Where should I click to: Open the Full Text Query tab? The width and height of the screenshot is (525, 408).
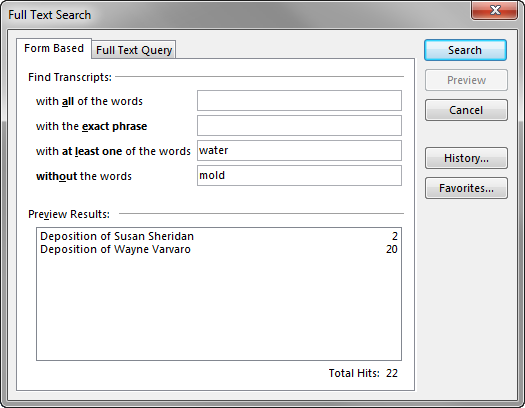134,50
